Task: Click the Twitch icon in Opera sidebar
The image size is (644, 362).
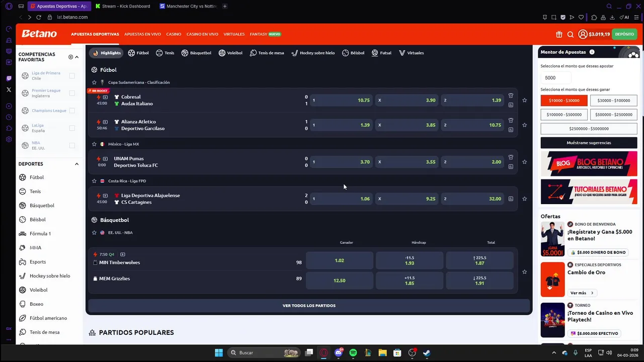Action: tap(9, 78)
